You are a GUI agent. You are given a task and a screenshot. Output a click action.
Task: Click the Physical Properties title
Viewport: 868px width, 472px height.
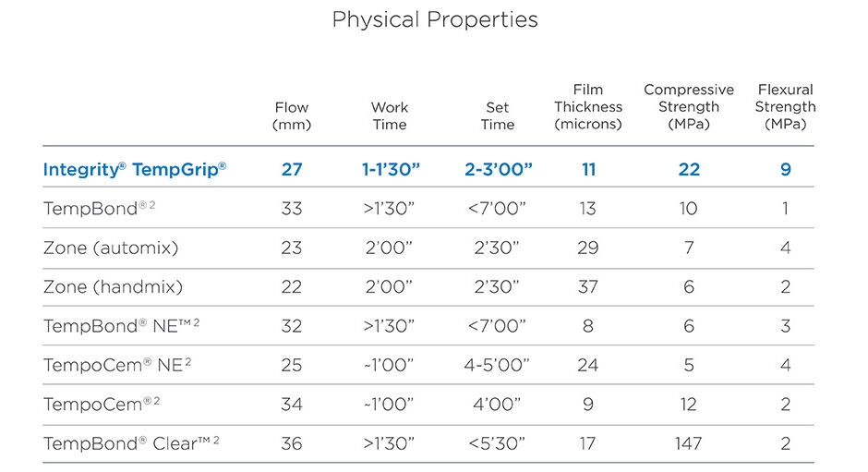[434, 19]
